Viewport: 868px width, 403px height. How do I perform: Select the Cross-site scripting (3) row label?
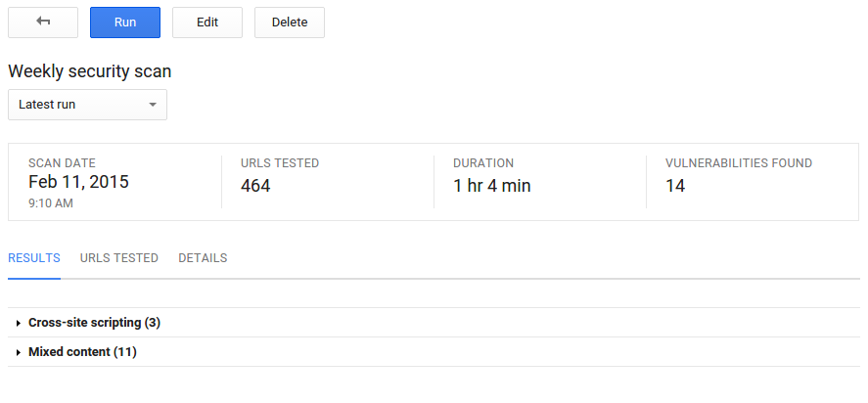(x=94, y=323)
